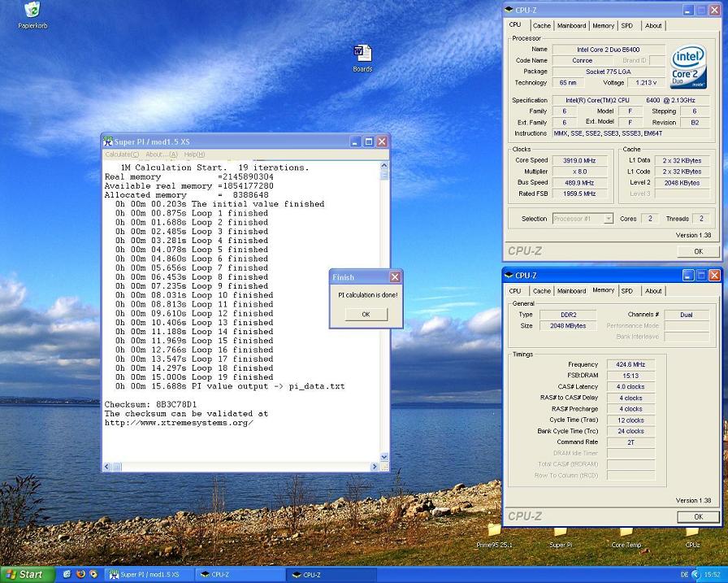
Task: Click the Intel Core 2 Duo logo
Action: [688, 66]
